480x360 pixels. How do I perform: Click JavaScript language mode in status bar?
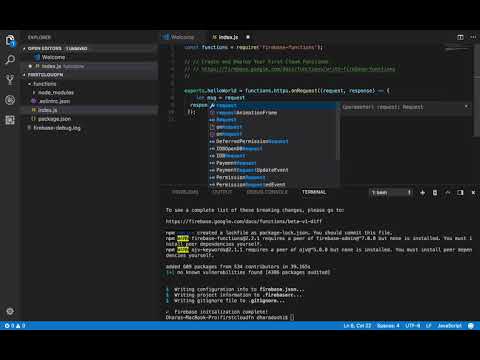[449, 326]
